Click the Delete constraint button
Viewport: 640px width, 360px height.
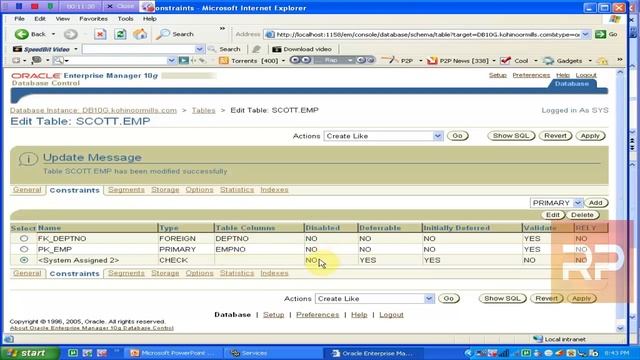[582, 215]
